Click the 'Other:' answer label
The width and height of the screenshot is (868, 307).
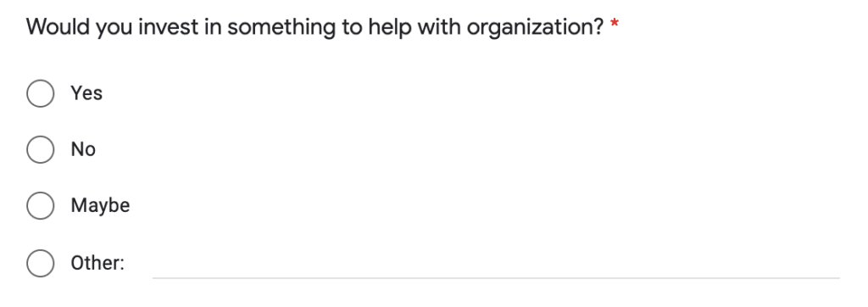98,263
